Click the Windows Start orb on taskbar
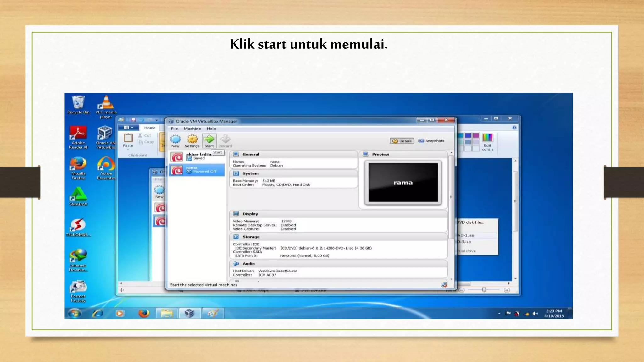644x362 pixels. click(75, 313)
